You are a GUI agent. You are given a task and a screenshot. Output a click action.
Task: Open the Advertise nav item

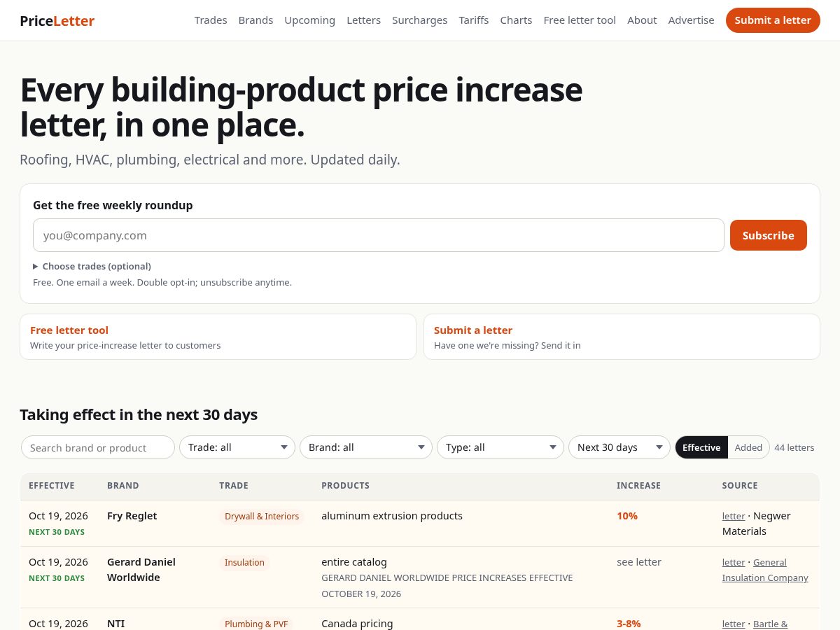tap(691, 20)
